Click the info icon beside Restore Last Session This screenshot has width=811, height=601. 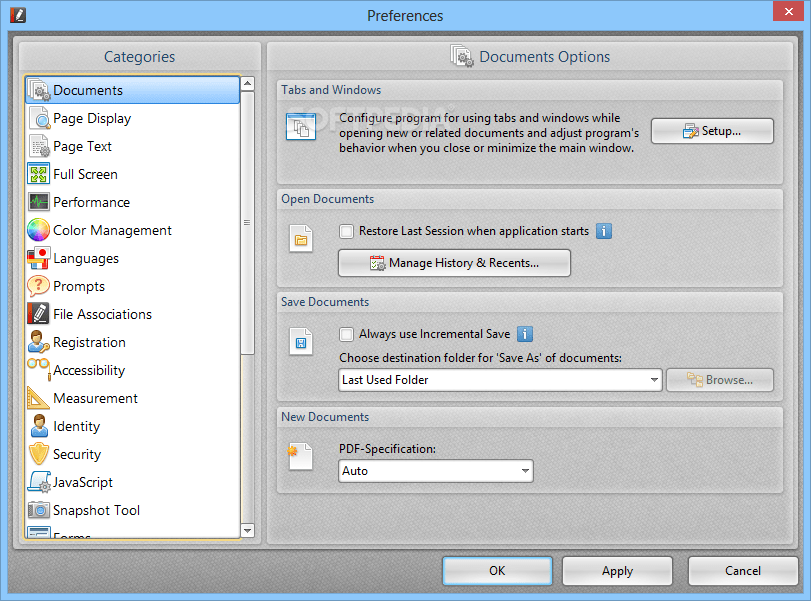[x=603, y=231]
